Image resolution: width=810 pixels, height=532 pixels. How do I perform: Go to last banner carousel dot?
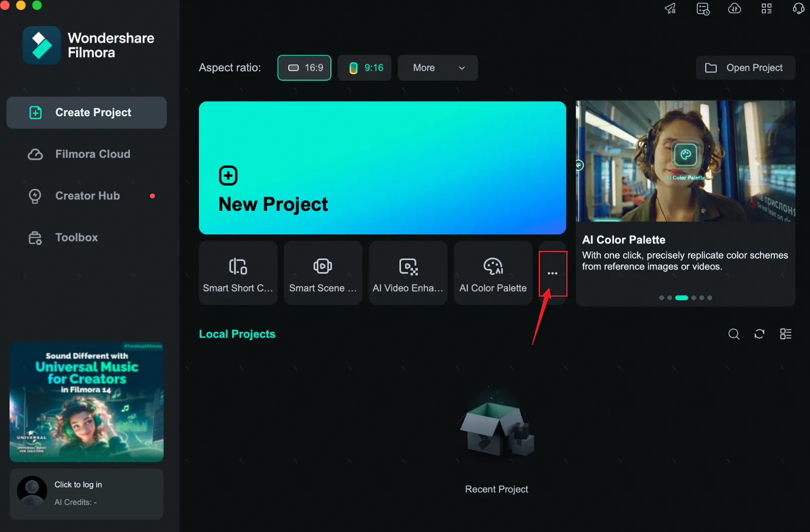tap(710, 298)
